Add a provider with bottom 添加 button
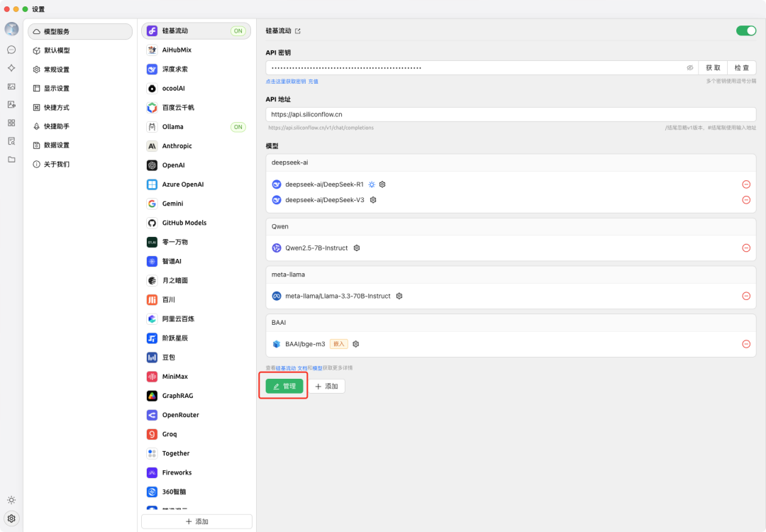766x532 pixels. (x=196, y=521)
